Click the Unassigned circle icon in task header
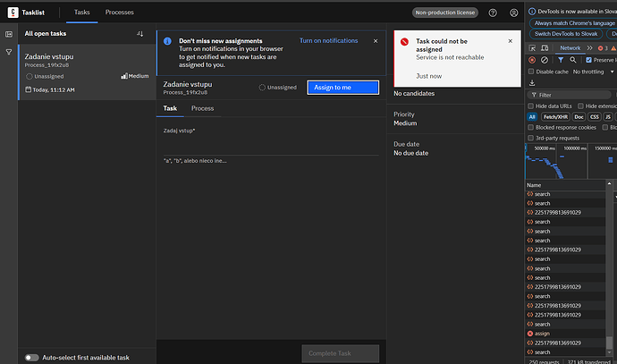617x364 pixels. click(x=262, y=88)
